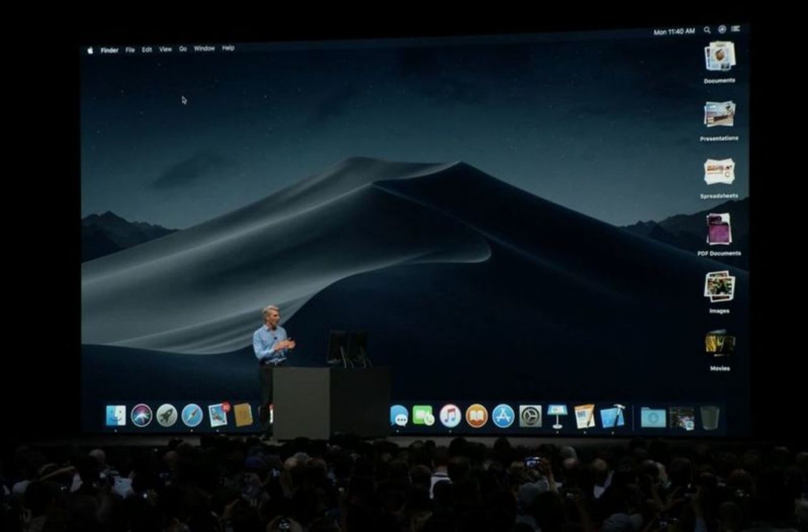Open Spotlight search magnifier icon

[x=707, y=30]
